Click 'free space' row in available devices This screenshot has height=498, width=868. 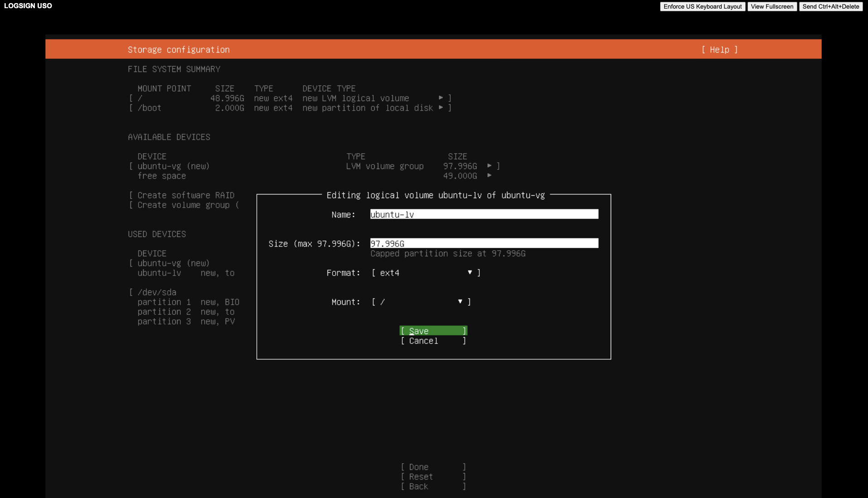(x=162, y=176)
